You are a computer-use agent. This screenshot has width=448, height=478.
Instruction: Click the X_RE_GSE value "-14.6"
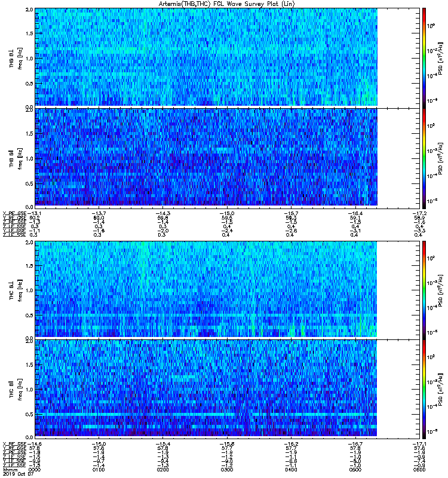coord(34,444)
